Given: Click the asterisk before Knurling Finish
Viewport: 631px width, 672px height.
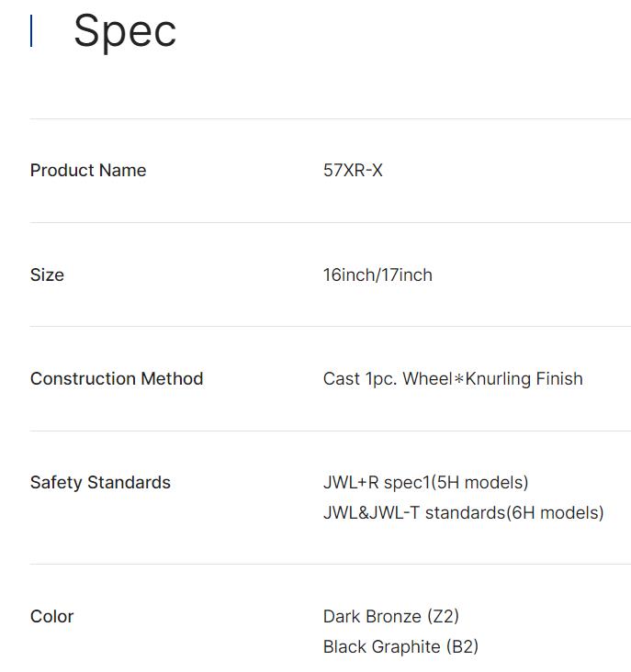Looking at the screenshot, I should (459, 379).
